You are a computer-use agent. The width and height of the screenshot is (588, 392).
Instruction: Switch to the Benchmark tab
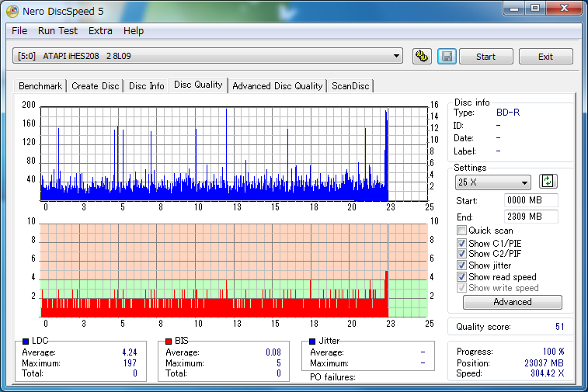tap(40, 86)
